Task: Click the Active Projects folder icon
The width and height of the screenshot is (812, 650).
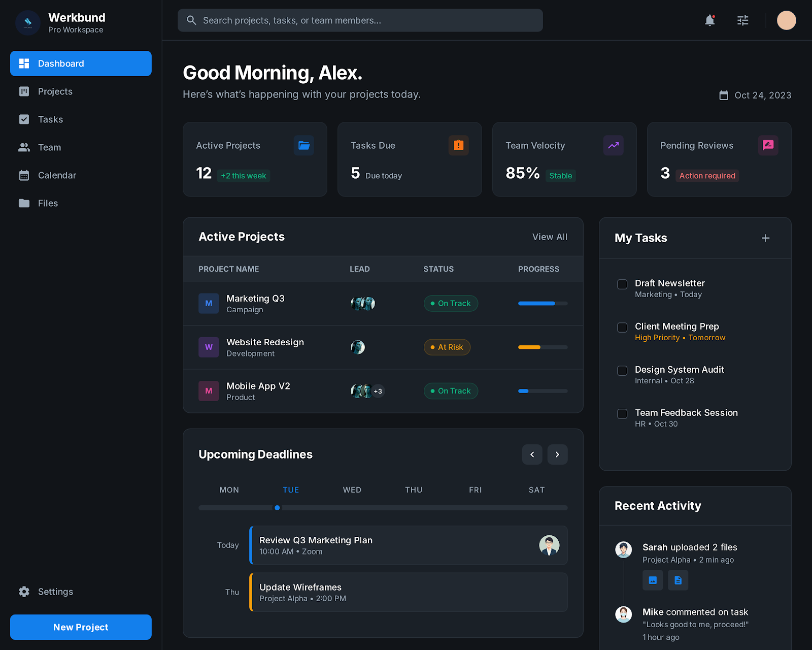Action: [303, 145]
